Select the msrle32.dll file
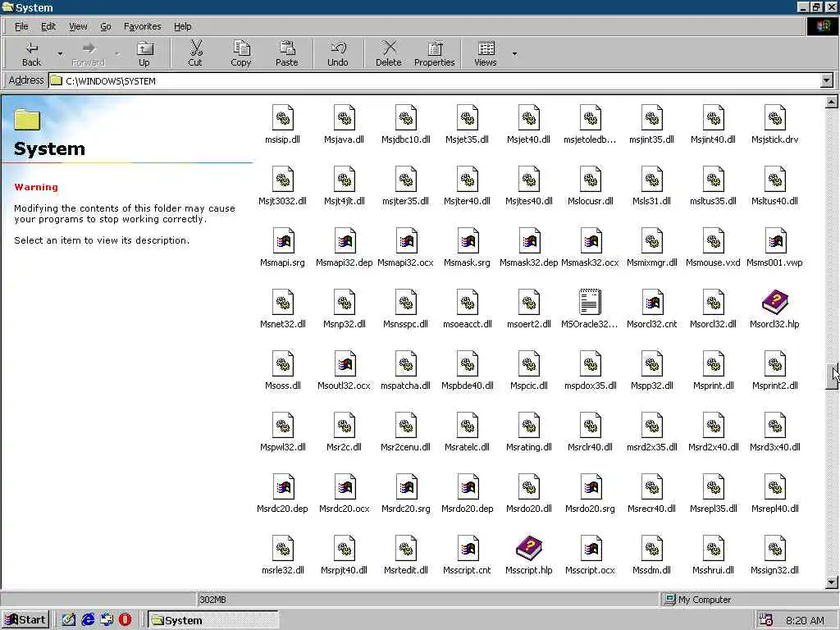Viewport: 840px width, 630px height. coord(282,556)
